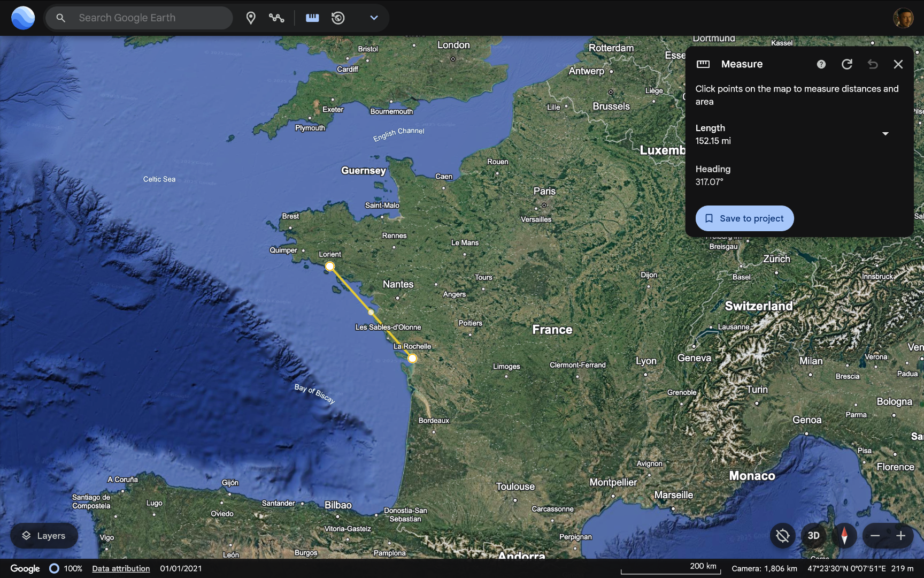Viewport: 924px width, 578px height.
Task: Restart measurement with the refresh icon
Action: (847, 64)
